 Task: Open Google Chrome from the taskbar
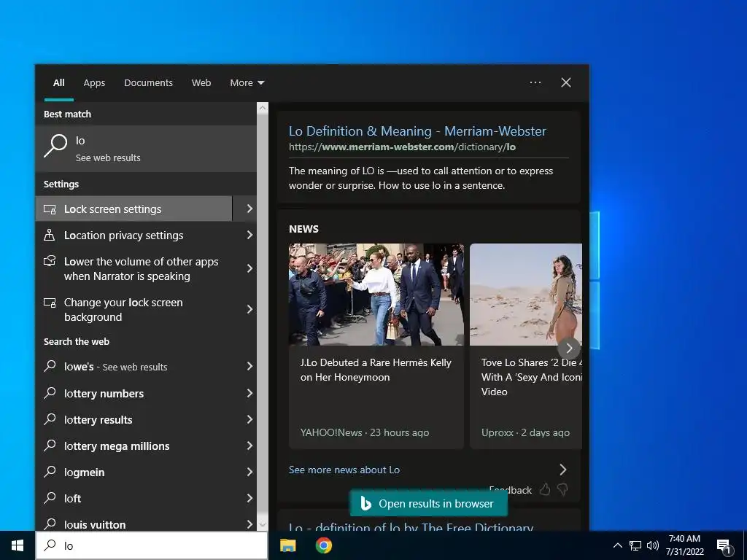coord(323,545)
